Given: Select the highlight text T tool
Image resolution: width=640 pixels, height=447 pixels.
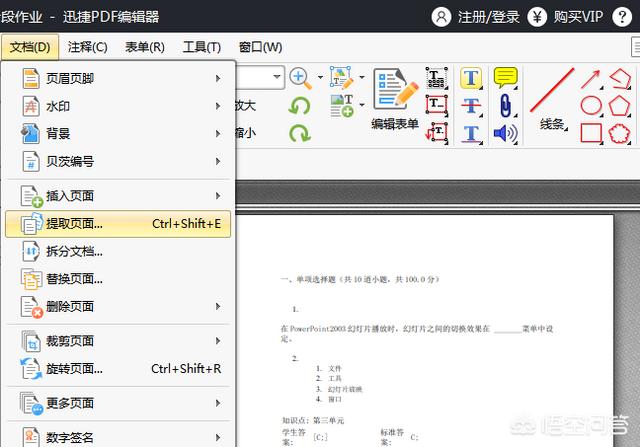Looking at the screenshot, I should click(471, 78).
